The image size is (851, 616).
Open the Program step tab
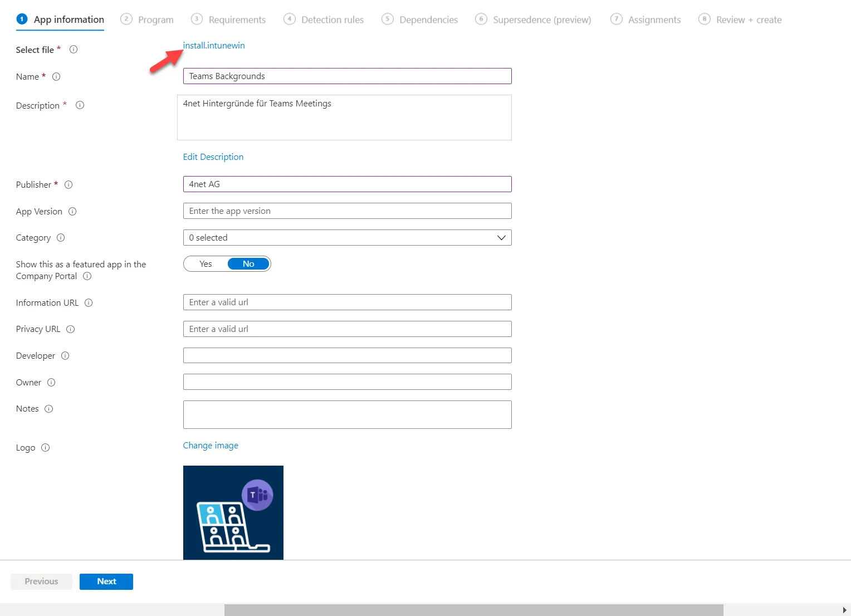148,19
